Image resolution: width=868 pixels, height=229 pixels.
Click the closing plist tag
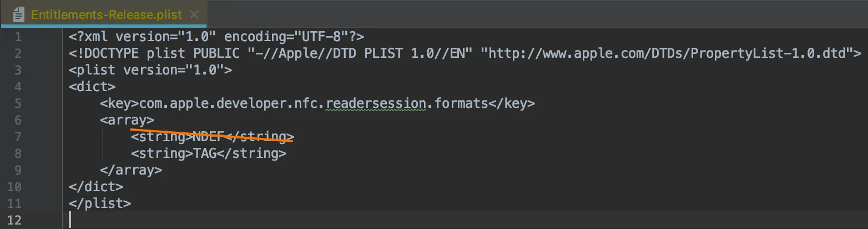point(100,203)
